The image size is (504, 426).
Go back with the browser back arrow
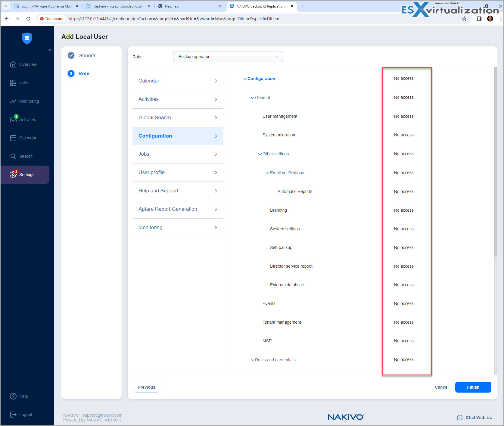(7, 19)
